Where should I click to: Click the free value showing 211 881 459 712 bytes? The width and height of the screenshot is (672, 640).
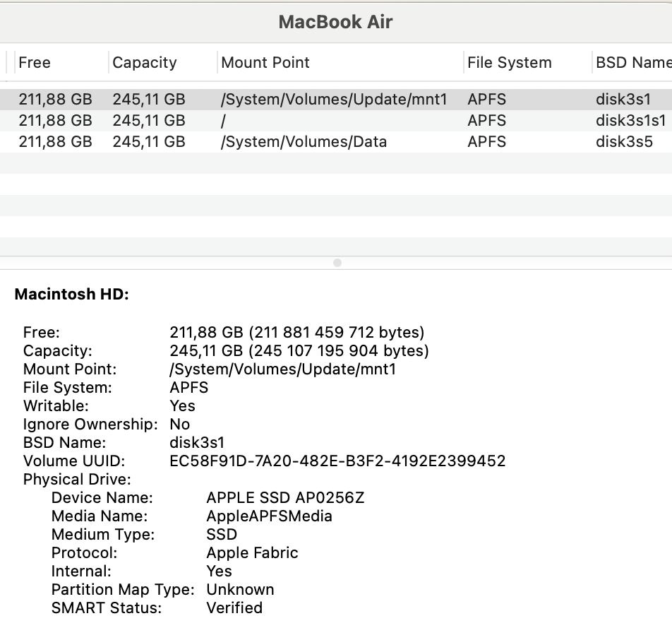click(297, 333)
